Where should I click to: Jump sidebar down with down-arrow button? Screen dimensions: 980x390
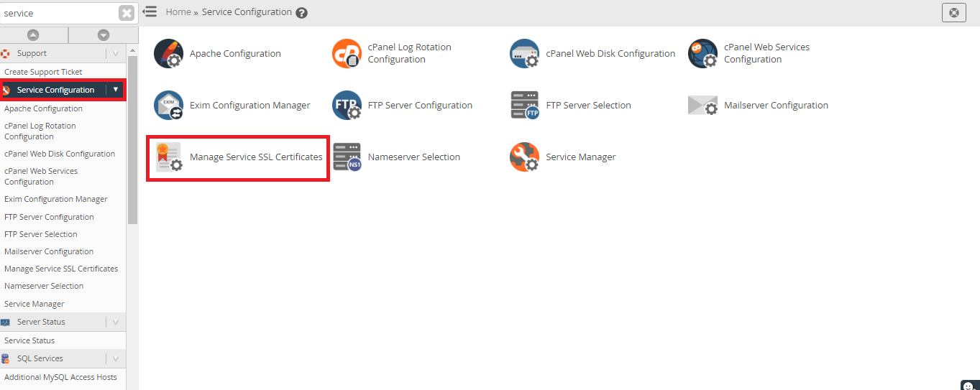[x=104, y=35]
